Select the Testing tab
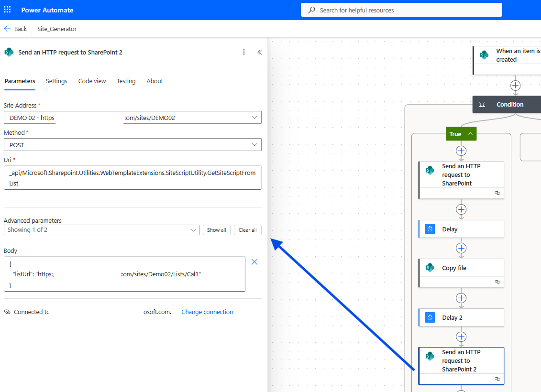The height and width of the screenshot is (392, 541). [x=126, y=81]
